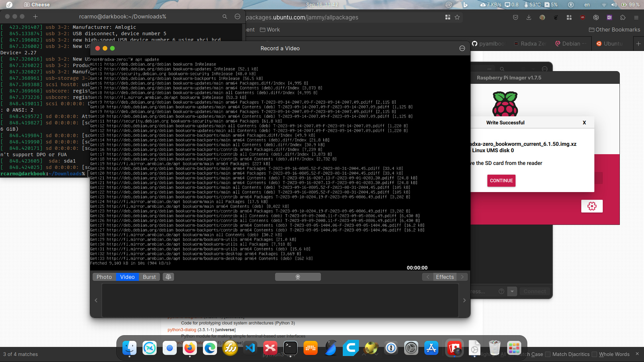This screenshot has width=644, height=362.
Task: Open Visual Studio Code from the dock
Action: tap(250, 348)
